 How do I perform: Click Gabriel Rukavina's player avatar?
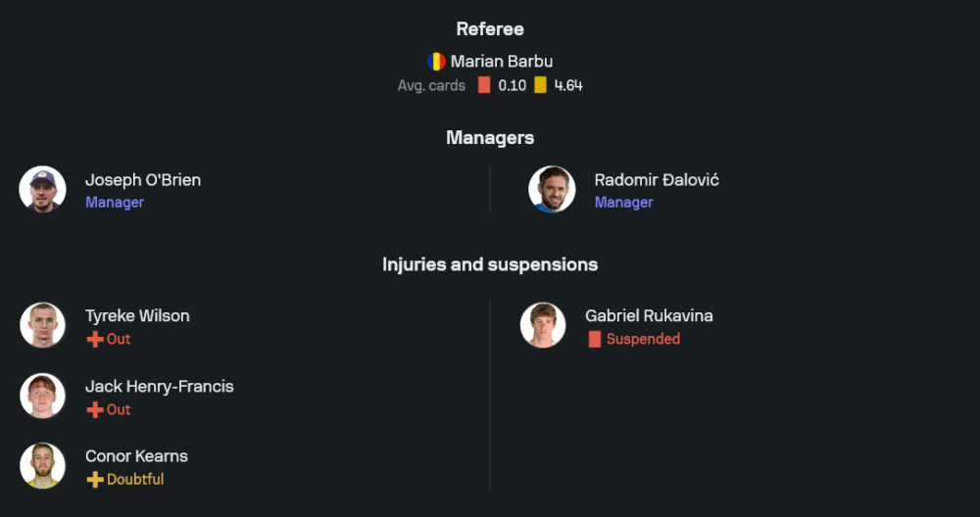click(542, 325)
